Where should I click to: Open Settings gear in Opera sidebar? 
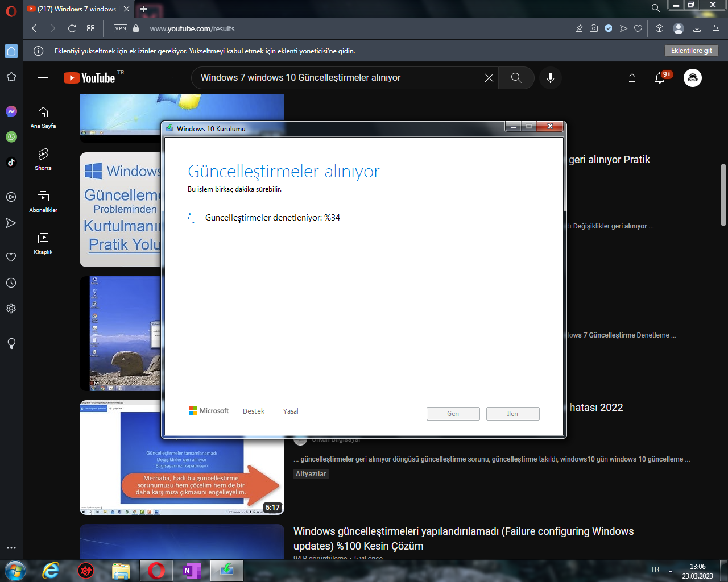point(11,309)
